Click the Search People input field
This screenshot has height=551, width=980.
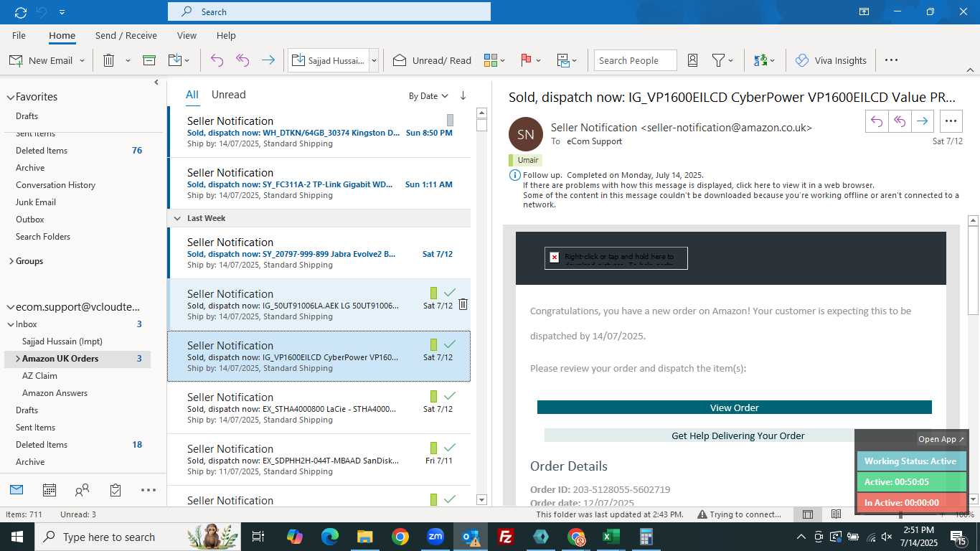635,60
